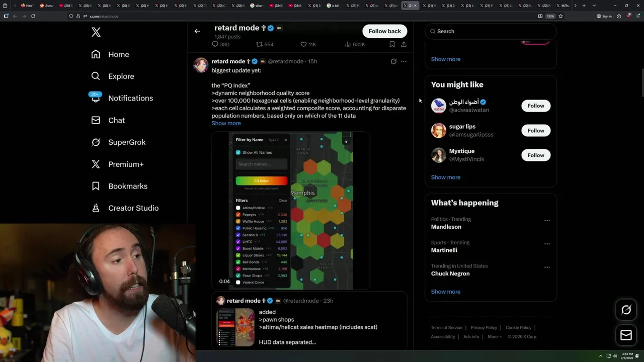The image size is (644, 362).
Task: Share the post via share icon
Action: pyautogui.click(x=404, y=44)
